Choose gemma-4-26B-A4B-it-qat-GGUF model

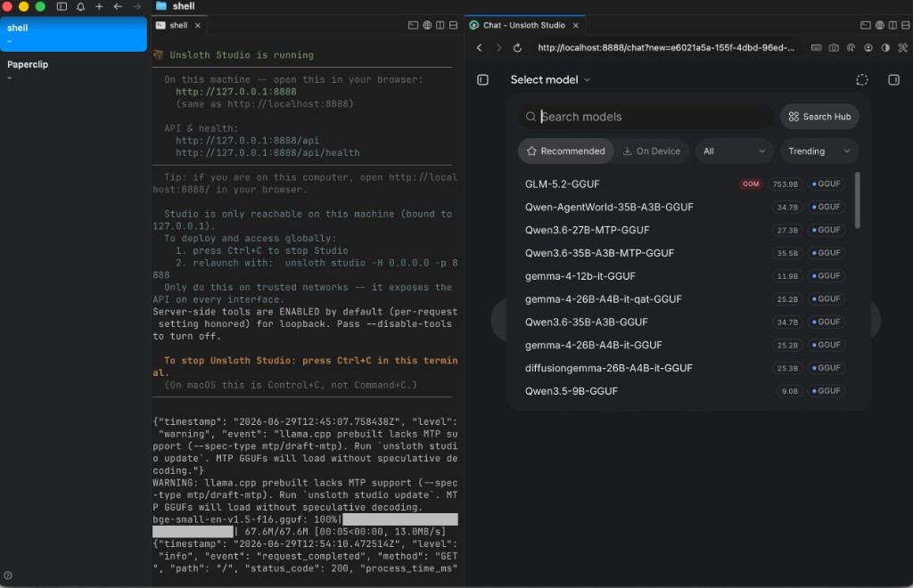pos(684,299)
